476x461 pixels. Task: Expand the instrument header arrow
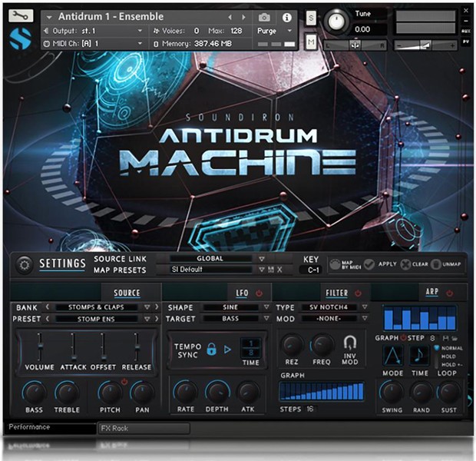(x=49, y=18)
